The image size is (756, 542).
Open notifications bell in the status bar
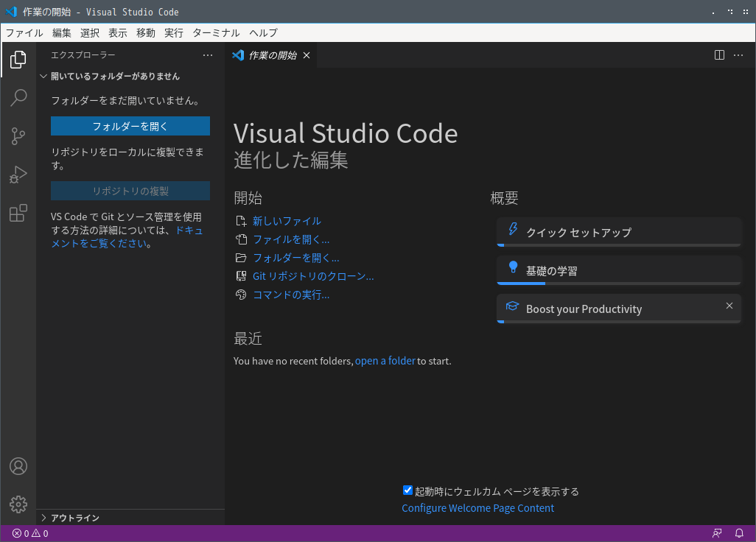click(x=739, y=533)
